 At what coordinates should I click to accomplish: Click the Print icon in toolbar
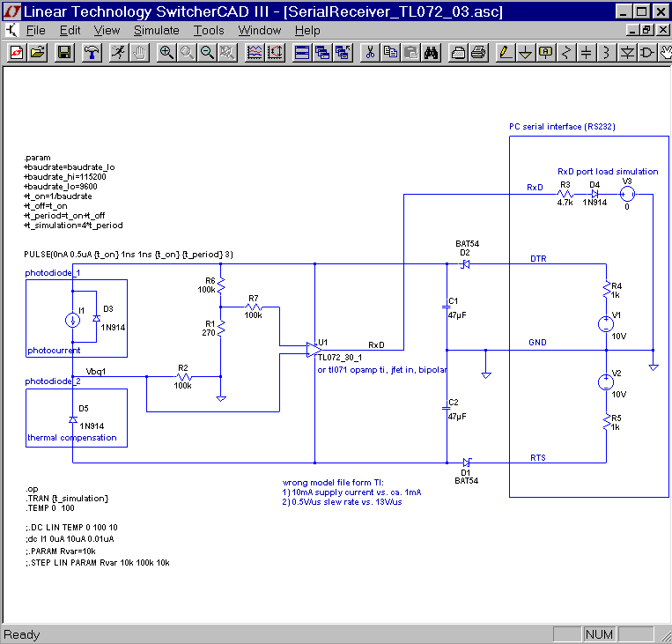point(478,52)
